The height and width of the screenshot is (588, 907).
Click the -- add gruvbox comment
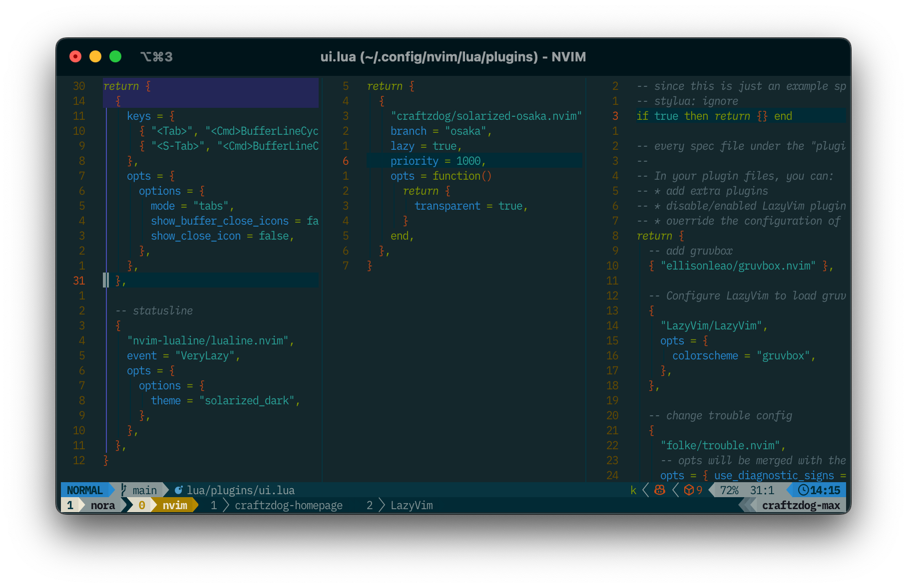click(691, 251)
